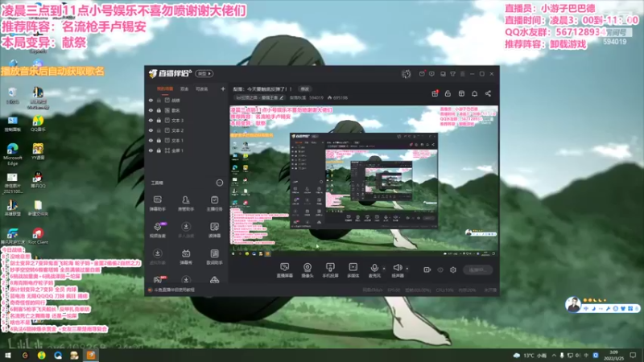The image size is (644, 362).
Task: Open Microsoft Edge desktop shortcut
Action: point(13,154)
